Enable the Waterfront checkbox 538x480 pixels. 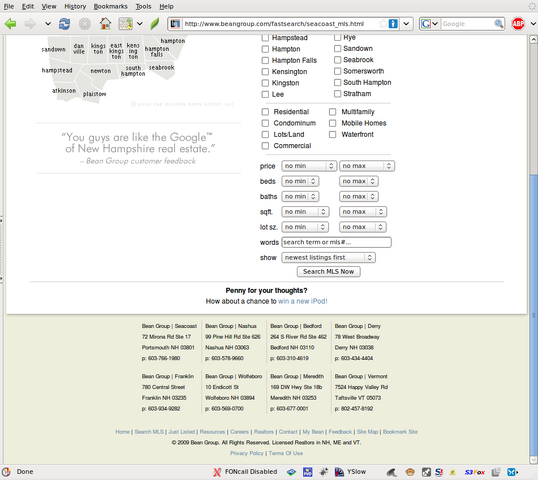(x=332, y=134)
